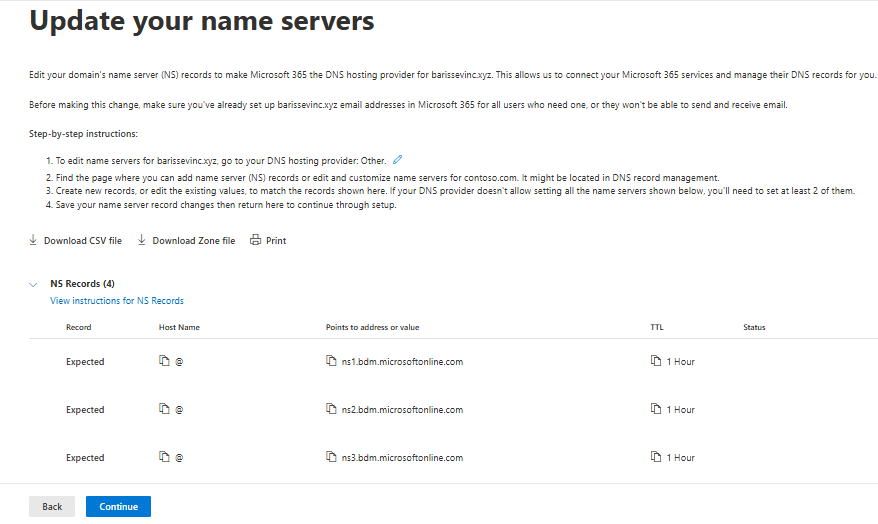Copy the ns3.bdm.microsoftonline.com value
Image resolution: width=878 pixels, height=524 pixels.
click(331, 457)
